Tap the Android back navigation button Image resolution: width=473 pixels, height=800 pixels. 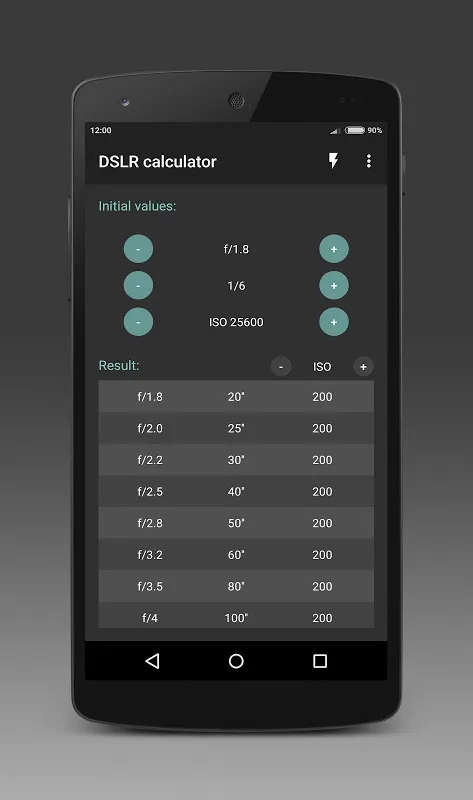[x=153, y=661]
